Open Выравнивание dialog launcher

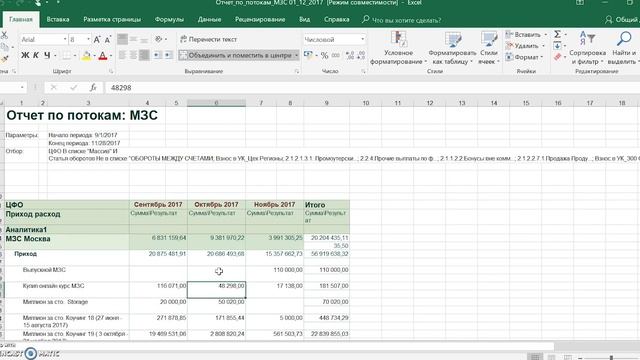click(x=297, y=71)
